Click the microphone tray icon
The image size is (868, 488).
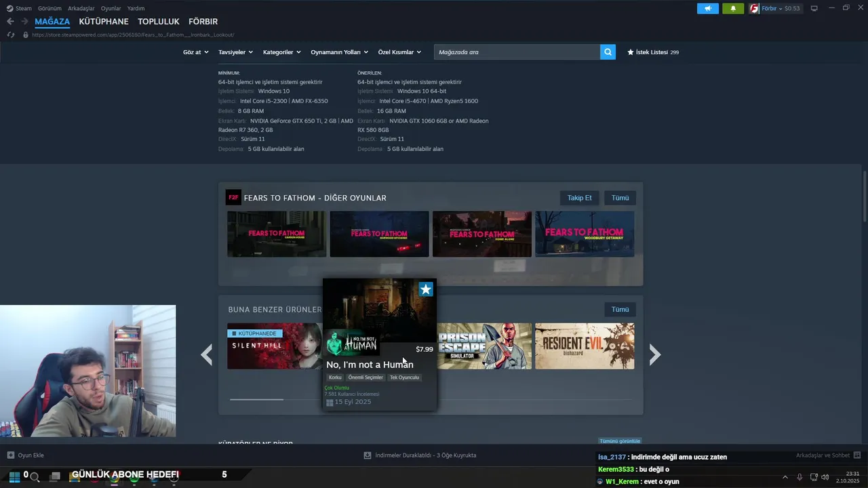(800, 477)
